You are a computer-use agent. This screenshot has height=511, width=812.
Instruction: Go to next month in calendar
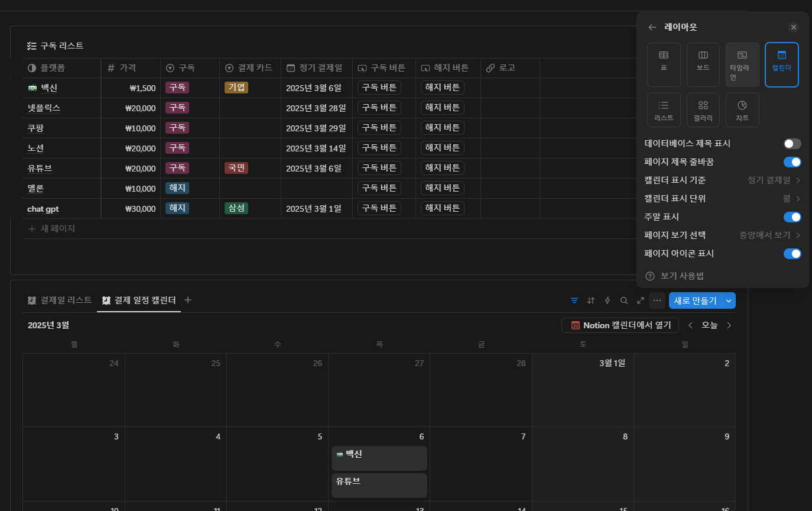tap(729, 325)
